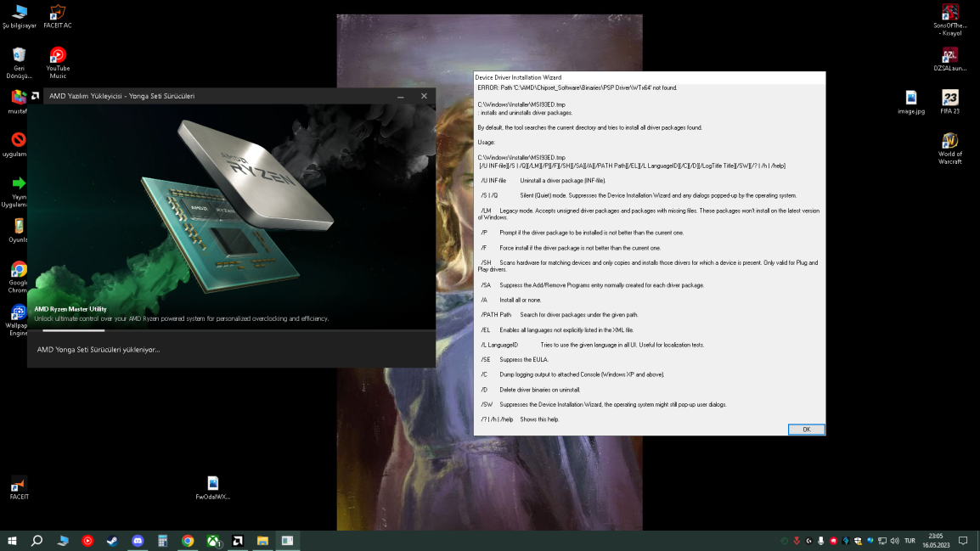The image size is (980, 551).
Task: Click the 'AMD Ryzen Master Utility' heading
Action: 70,309
